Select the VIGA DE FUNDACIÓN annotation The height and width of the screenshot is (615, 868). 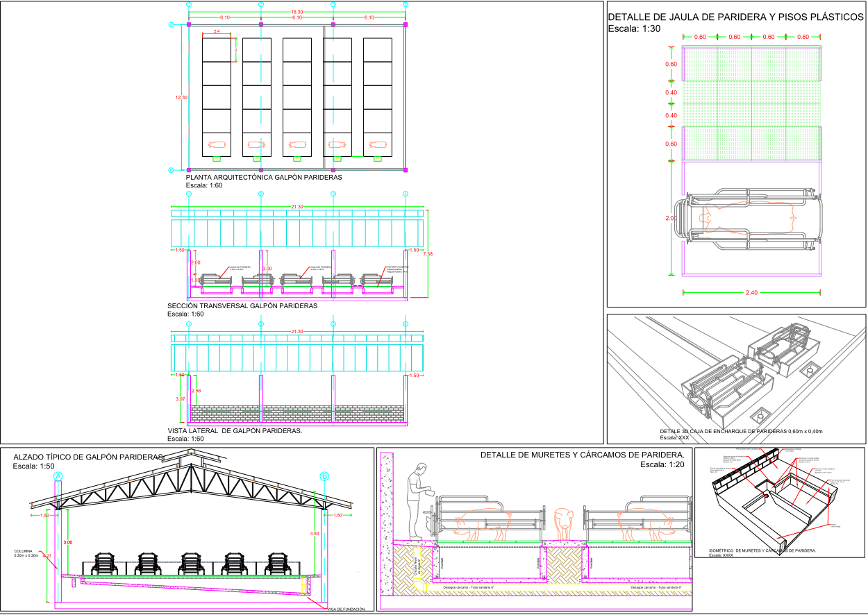(346, 609)
